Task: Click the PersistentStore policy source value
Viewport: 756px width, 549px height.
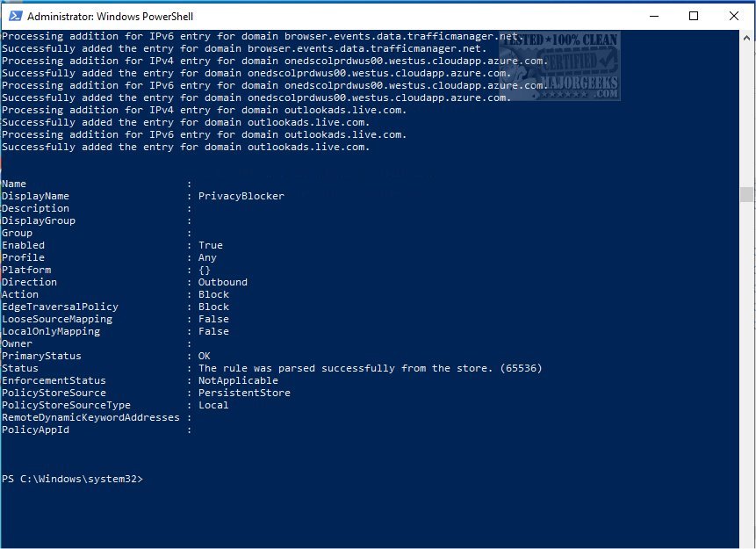Action: click(x=244, y=393)
